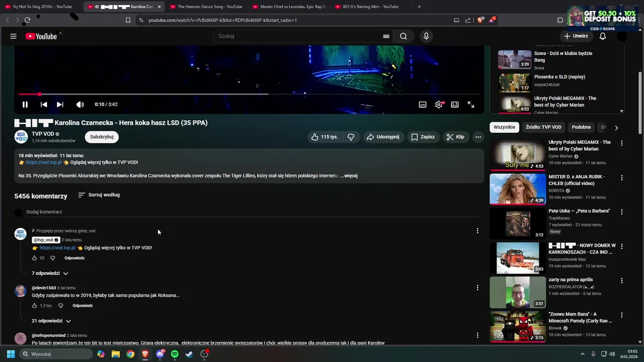Show more filter chips with right arrow

coord(616,128)
